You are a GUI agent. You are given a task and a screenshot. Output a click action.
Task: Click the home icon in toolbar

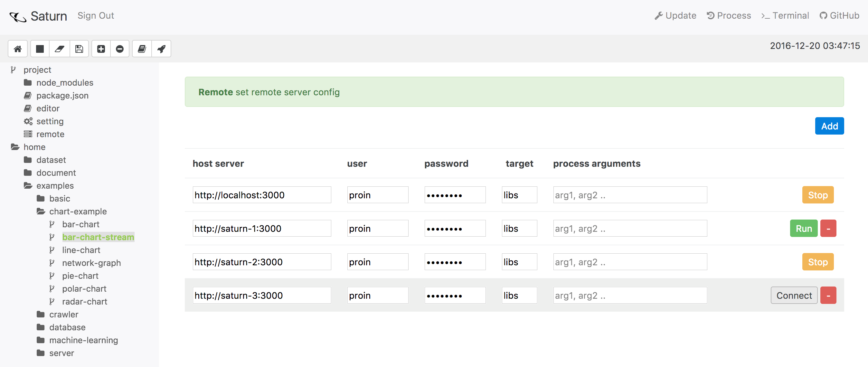[18, 49]
